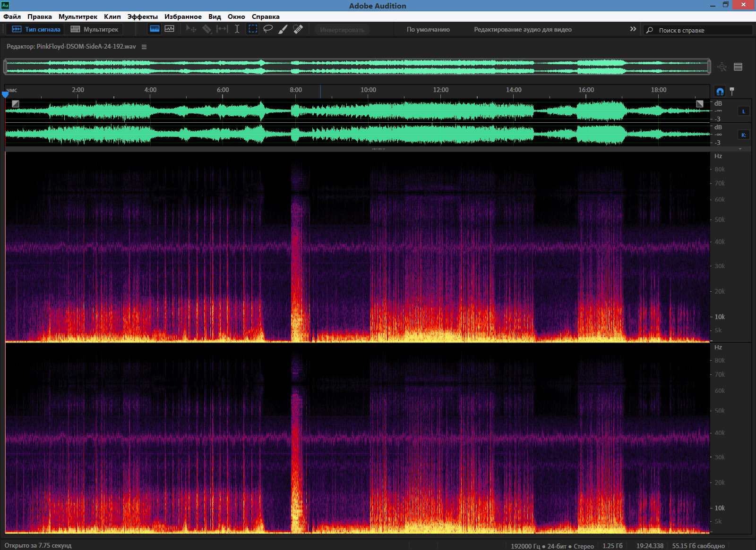Click the 10k label on lower frequency scale

720,508
